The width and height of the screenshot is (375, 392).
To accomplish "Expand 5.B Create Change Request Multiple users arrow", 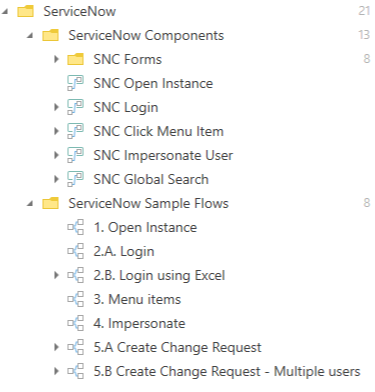I will click(56, 371).
